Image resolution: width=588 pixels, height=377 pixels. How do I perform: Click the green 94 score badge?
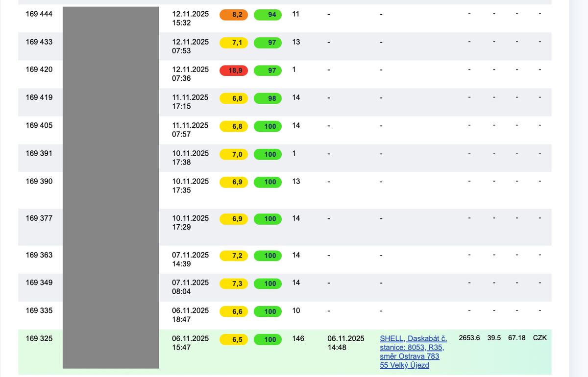click(268, 15)
